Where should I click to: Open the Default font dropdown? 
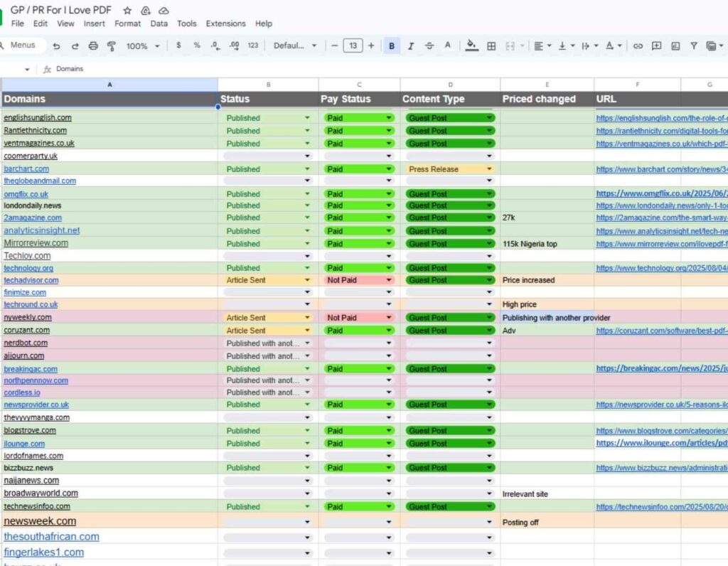295,46
